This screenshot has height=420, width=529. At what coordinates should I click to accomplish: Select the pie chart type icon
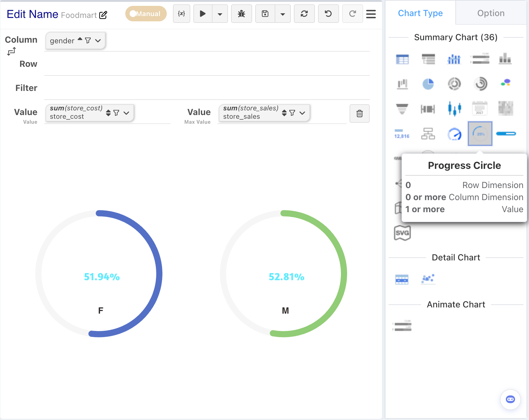click(x=428, y=84)
